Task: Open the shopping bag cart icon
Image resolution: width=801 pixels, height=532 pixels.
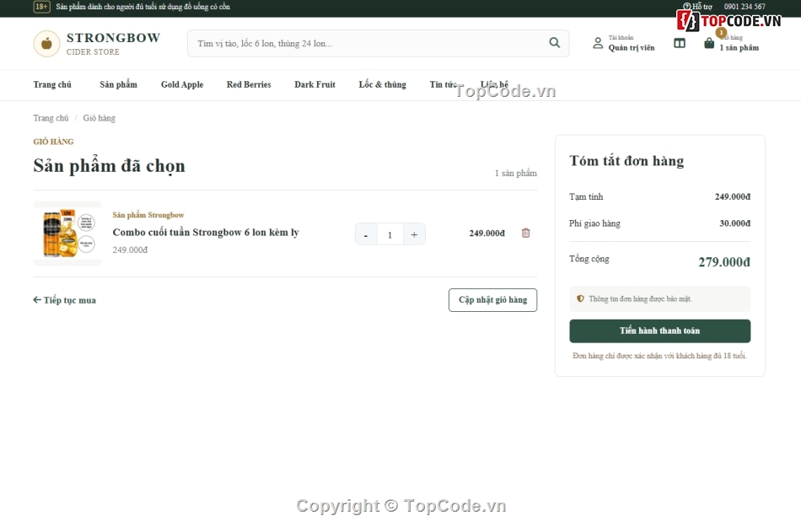Action: point(709,44)
